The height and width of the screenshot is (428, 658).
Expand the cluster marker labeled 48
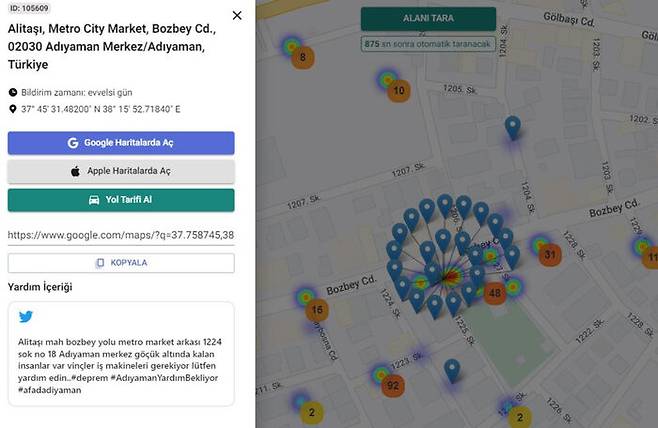494,293
